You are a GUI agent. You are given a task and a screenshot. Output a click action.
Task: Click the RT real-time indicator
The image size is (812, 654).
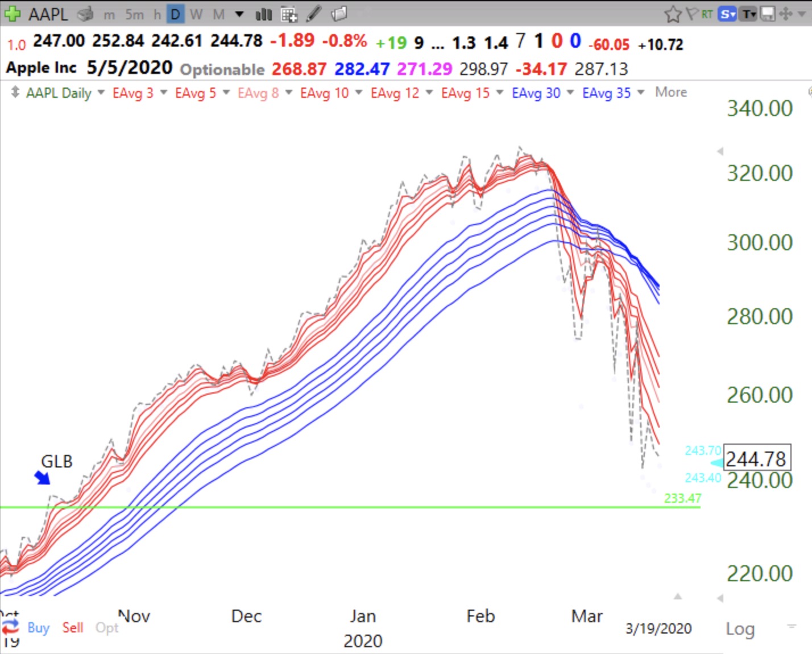707,14
